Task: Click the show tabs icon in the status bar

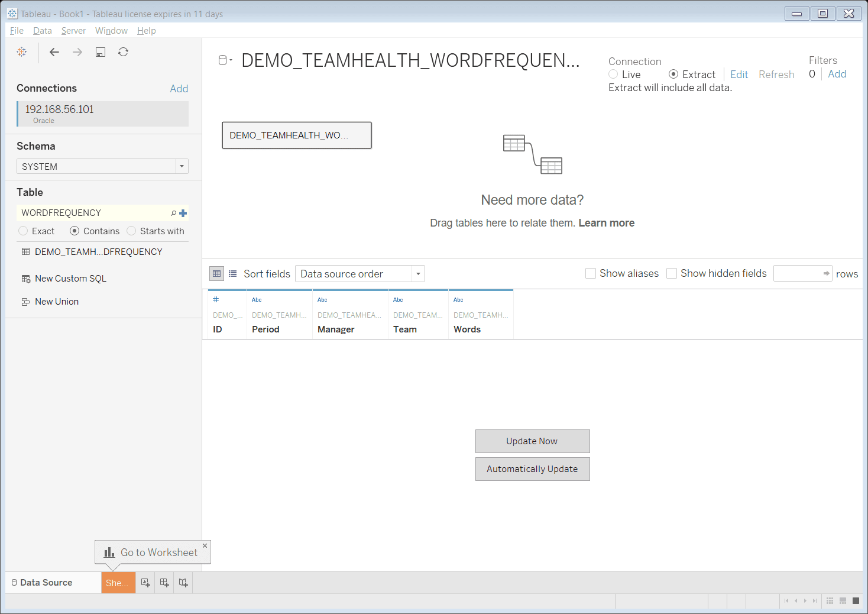Action: point(856,600)
